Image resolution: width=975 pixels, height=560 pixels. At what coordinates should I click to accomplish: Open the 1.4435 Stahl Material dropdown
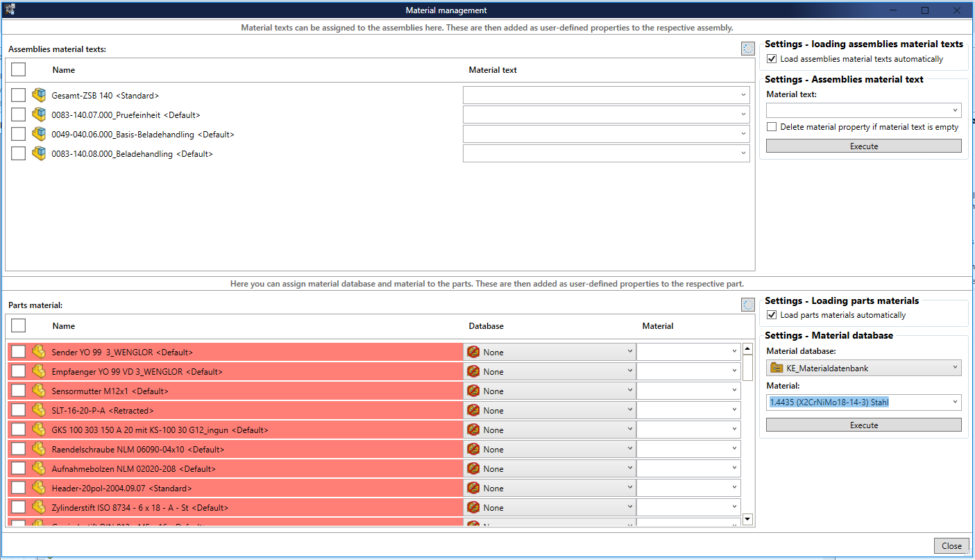955,402
